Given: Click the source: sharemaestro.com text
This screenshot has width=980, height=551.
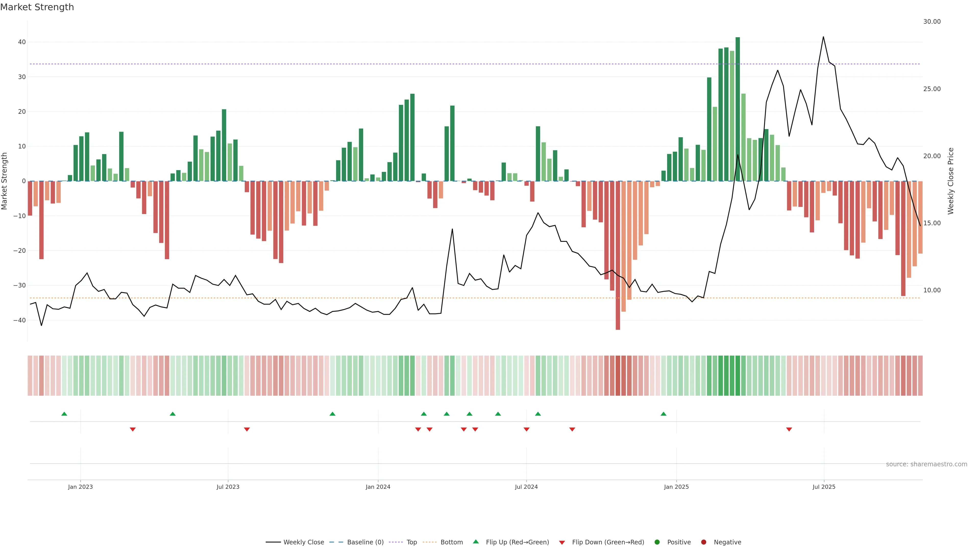Looking at the screenshot, I should coord(926,464).
